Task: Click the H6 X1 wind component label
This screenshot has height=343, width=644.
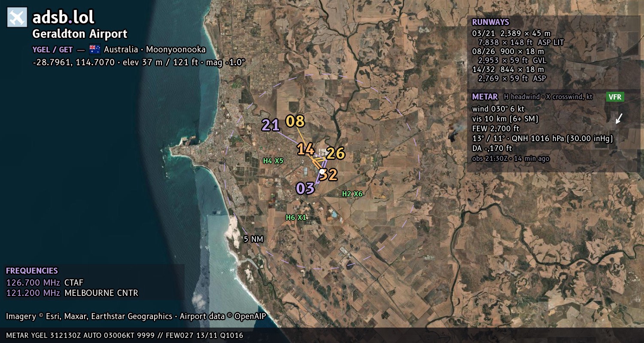Action: tap(296, 217)
